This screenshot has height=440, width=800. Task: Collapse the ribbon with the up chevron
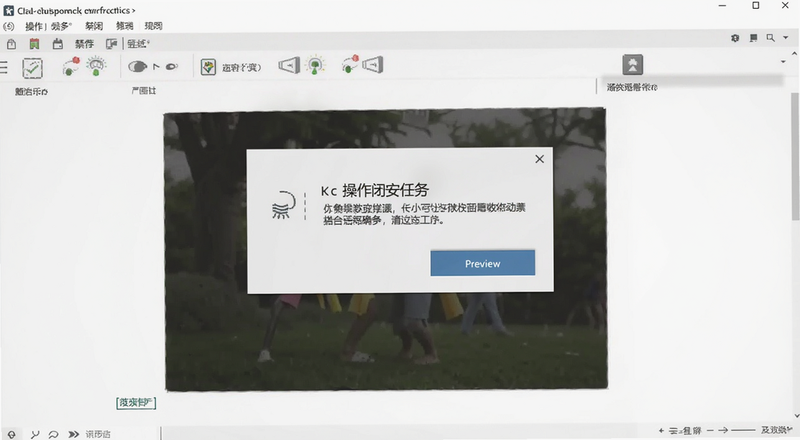point(794,53)
